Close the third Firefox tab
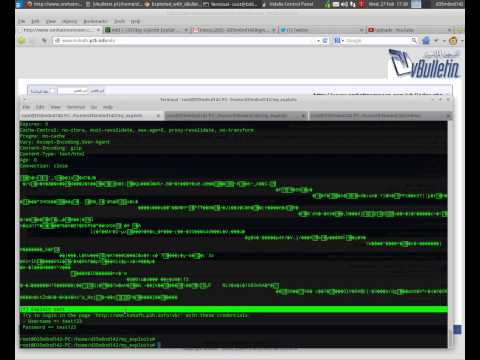 [273, 30]
